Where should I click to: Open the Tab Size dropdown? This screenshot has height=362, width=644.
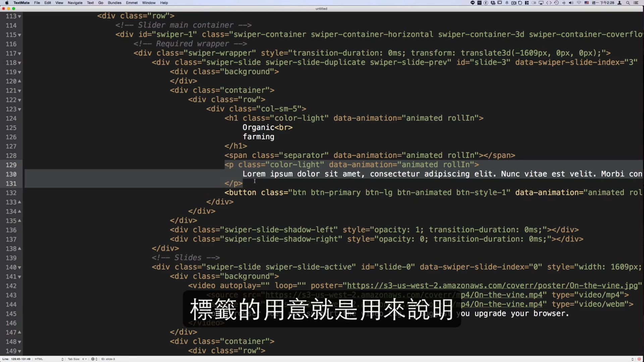click(x=77, y=359)
